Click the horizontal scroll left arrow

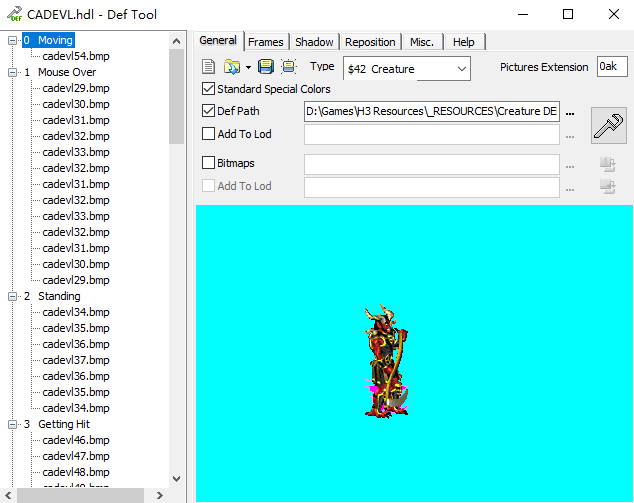[8, 495]
